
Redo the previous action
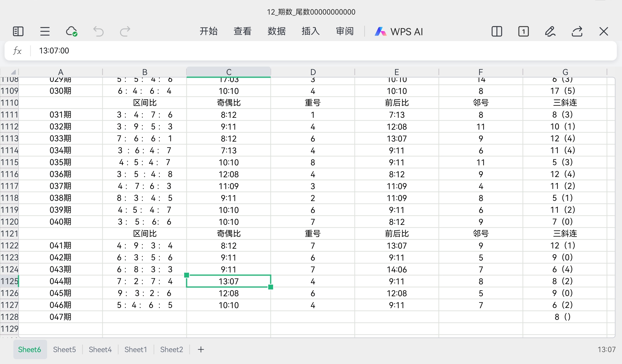(125, 32)
